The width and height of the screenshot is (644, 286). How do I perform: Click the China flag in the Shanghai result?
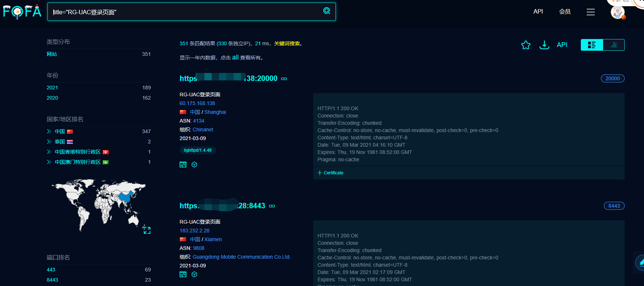183,112
